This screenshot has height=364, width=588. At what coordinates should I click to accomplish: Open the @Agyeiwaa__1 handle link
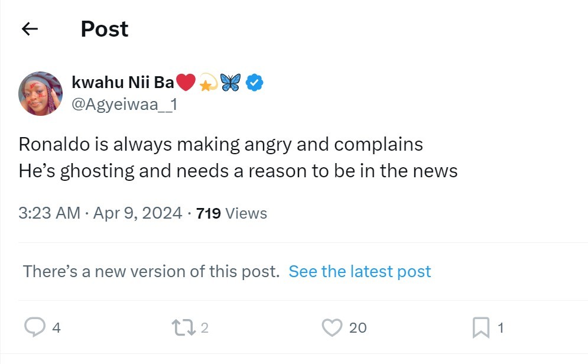[x=125, y=104]
